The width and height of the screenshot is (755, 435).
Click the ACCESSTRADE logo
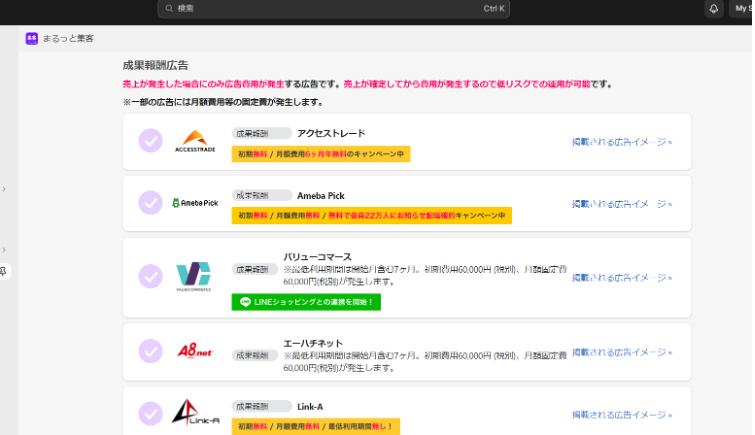[x=195, y=141]
